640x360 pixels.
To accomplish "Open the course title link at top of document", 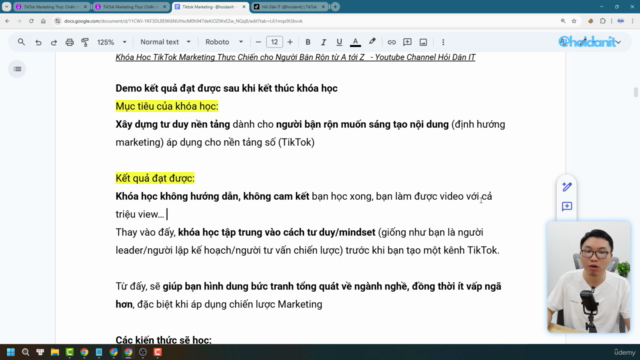I will 295,58.
